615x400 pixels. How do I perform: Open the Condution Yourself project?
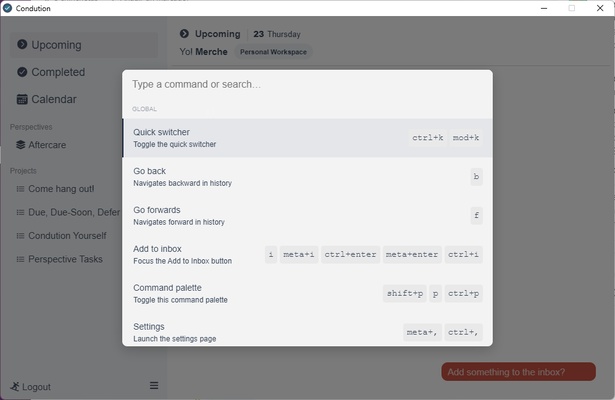67,236
